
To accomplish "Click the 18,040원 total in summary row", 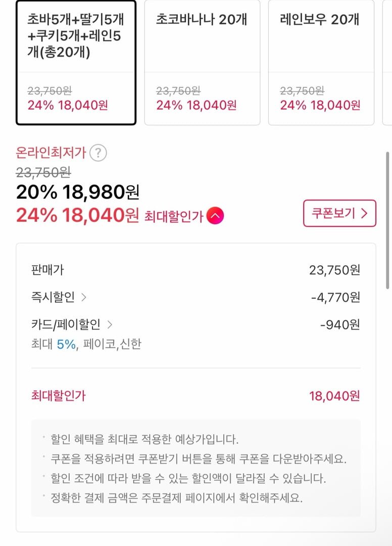I will [334, 396].
